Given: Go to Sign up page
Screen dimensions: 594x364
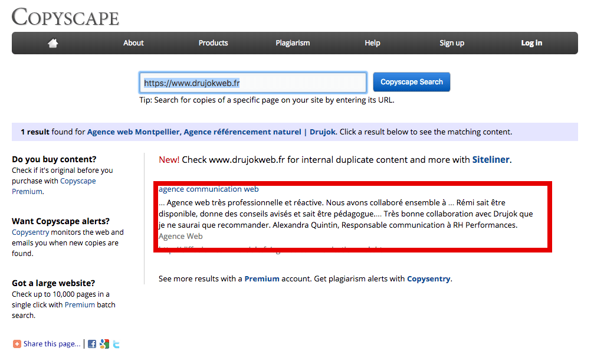Looking at the screenshot, I should click(452, 43).
